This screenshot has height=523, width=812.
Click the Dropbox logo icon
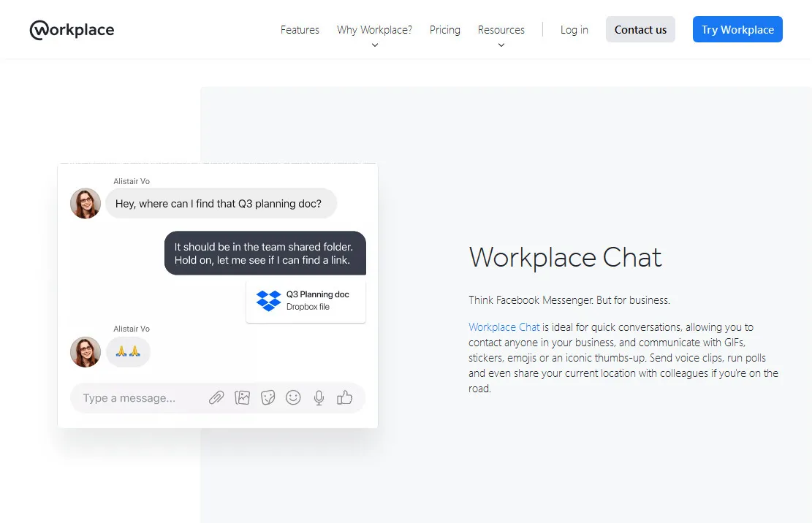268,300
